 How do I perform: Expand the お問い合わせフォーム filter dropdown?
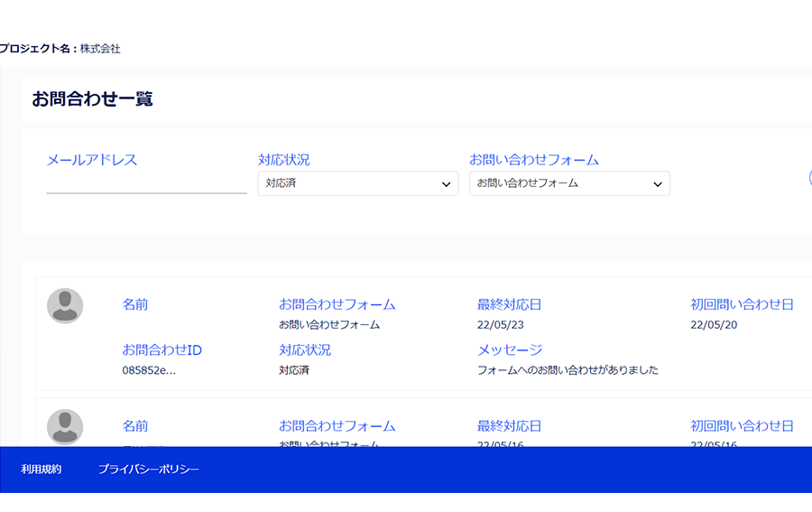tap(569, 183)
